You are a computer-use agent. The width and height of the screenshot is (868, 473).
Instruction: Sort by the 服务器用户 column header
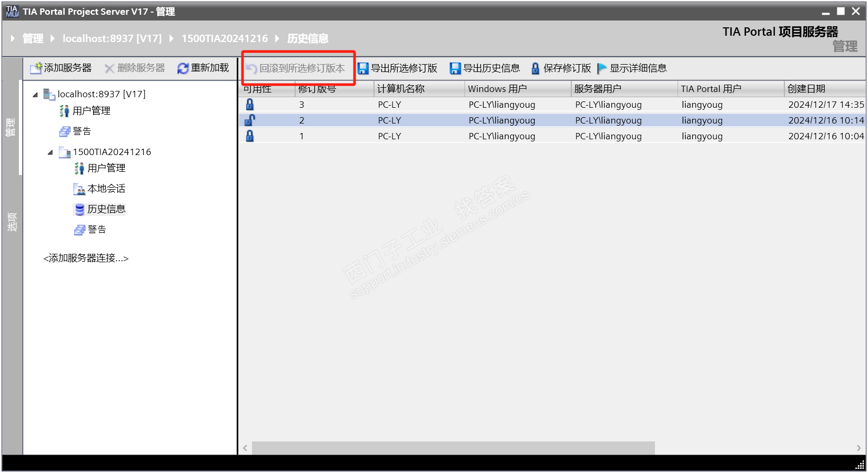[x=624, y=89]
